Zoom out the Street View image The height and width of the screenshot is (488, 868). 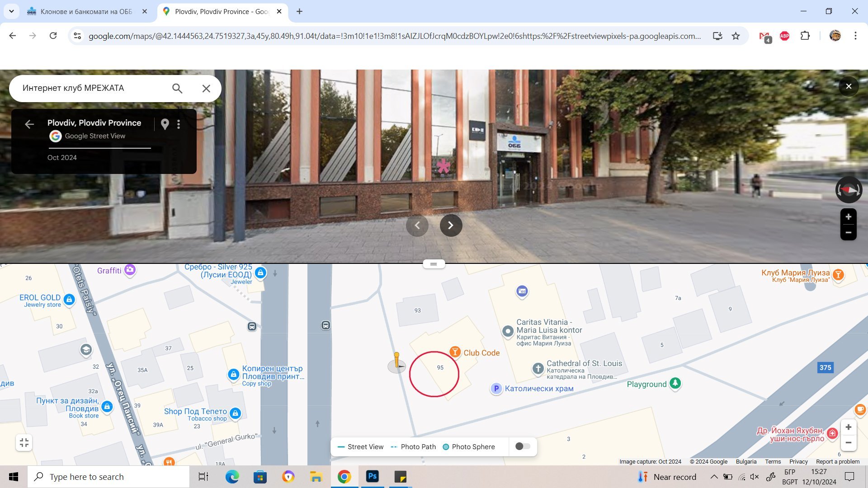tap(849, 233)
